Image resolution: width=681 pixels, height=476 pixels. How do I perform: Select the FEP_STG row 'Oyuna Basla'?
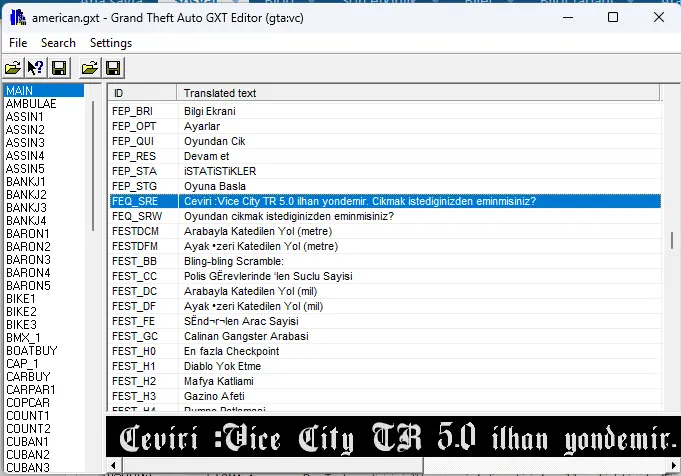pyautogui.click(x=385, y=186)
